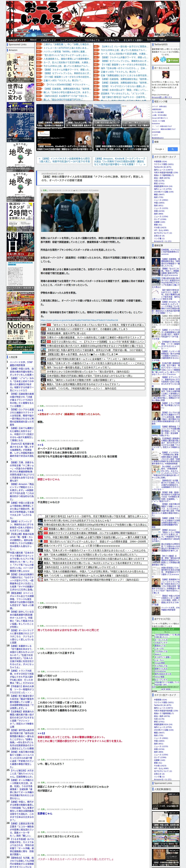Open the 5ch.net nav tab
This screenshot has width=186, height=868.
(151, 40)
